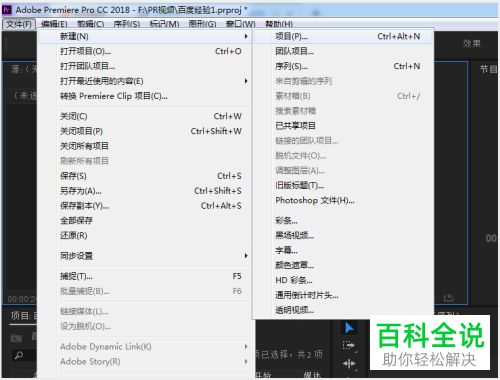Screen dimensions: 500x380
Task: Choose 彩条... in New submenu
Action: (x=343, y=220)
